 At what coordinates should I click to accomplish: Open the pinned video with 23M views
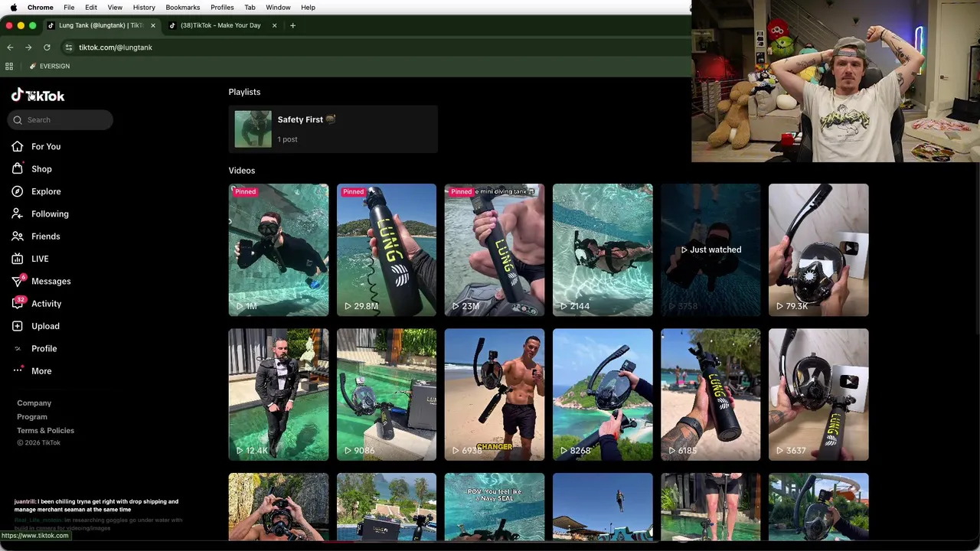coord(495,249)
